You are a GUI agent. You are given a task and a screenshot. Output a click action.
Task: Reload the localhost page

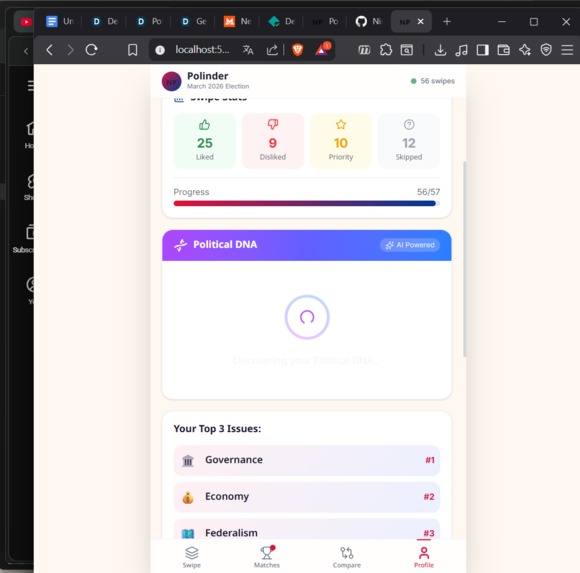[91, 50]
